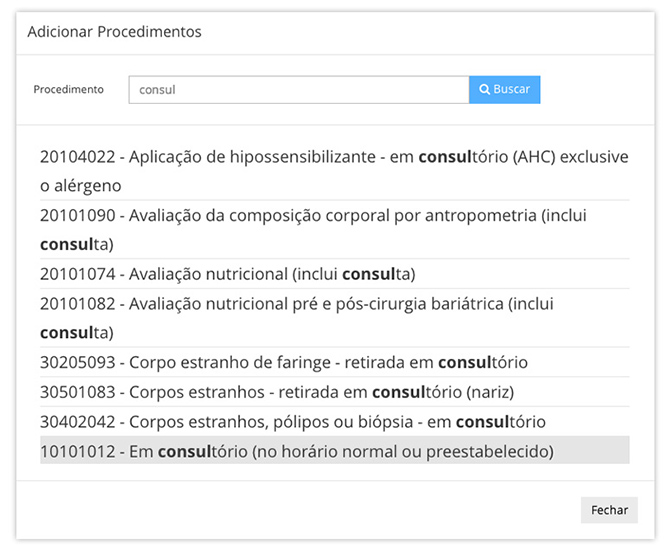
Task: Select 30501083 Corpos estranhos (nariz)
Action: 335,392
